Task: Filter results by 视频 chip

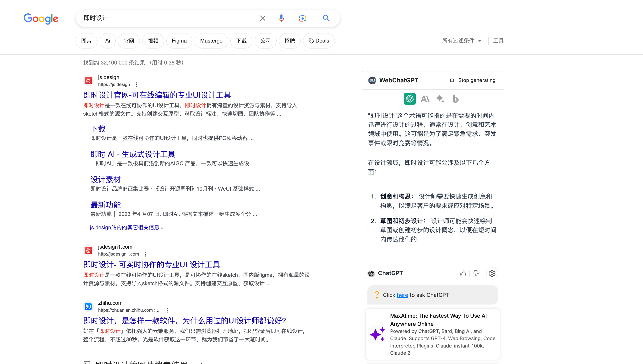Action: click(x=153, y=41)
